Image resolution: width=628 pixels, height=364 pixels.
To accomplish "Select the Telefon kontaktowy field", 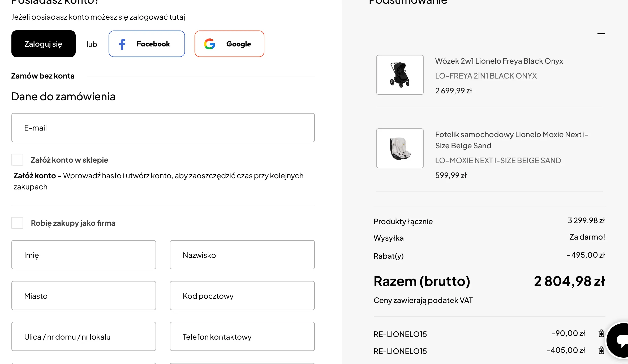I will [242, 336].
